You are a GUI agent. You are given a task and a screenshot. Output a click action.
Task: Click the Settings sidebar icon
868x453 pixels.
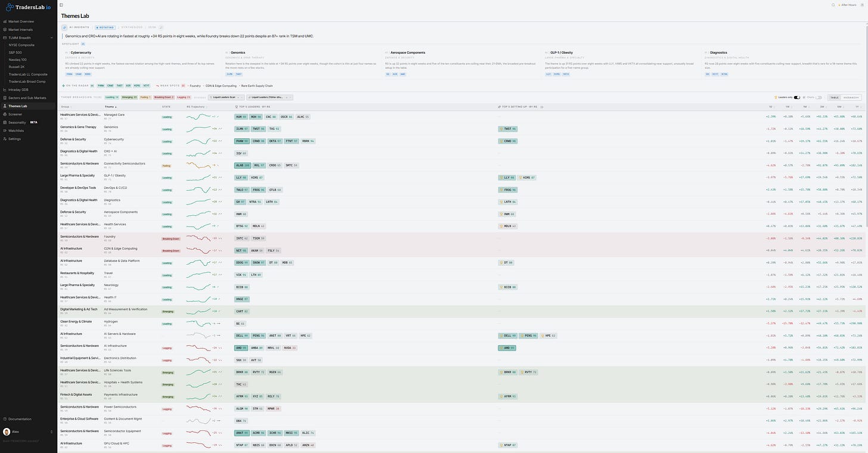(5, 139)
